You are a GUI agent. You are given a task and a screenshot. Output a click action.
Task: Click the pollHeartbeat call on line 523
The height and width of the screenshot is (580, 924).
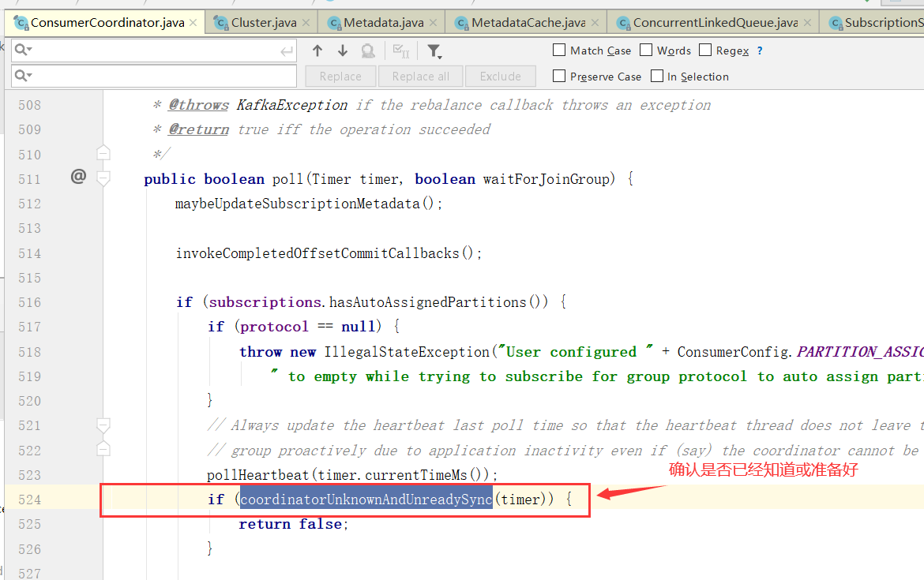click(257, 474)
